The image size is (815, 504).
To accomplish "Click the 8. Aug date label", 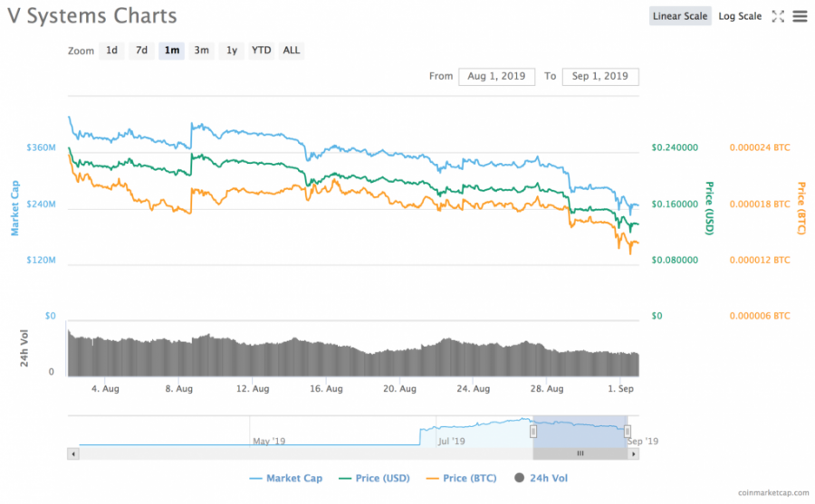I will tap(178, 389).
